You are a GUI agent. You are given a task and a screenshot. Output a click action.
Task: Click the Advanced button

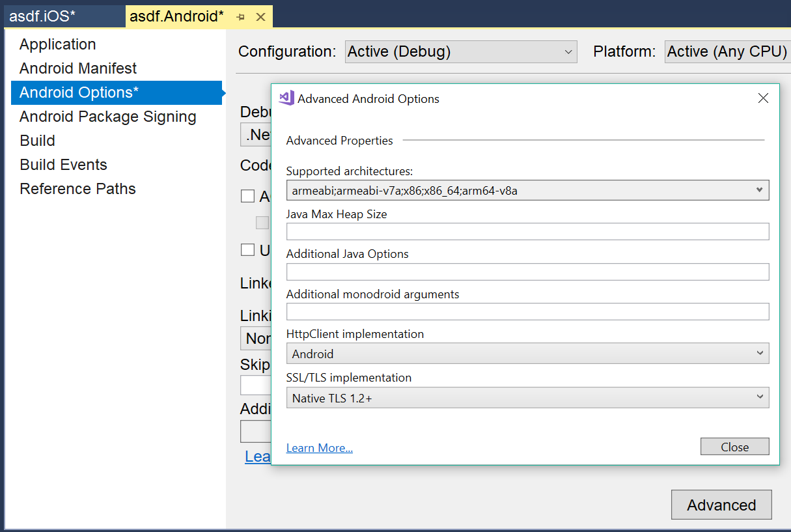(721, 505)
